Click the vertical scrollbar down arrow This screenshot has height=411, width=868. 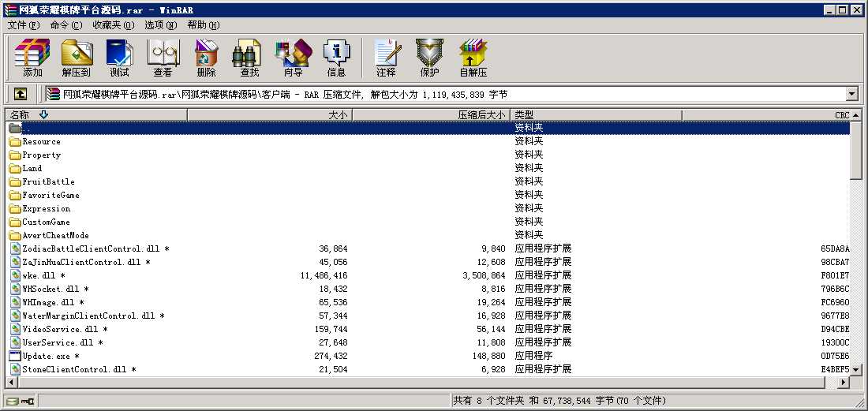(856, 369)
